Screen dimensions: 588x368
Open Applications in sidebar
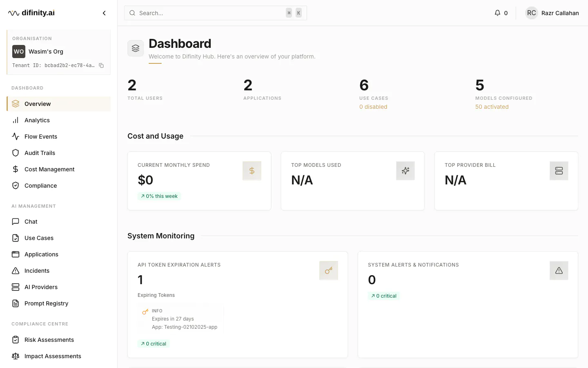(59, 254)
